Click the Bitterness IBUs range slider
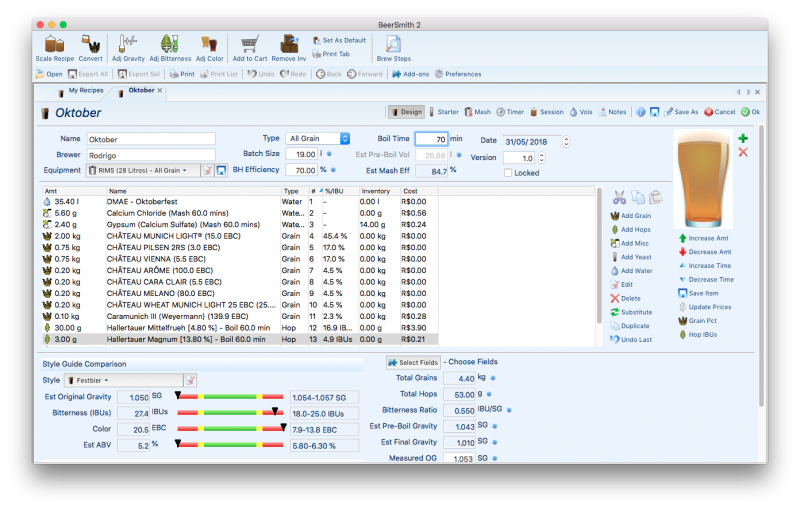Image resolution: width=800 pixels, height=510 pixels. (x=230, y=412)
